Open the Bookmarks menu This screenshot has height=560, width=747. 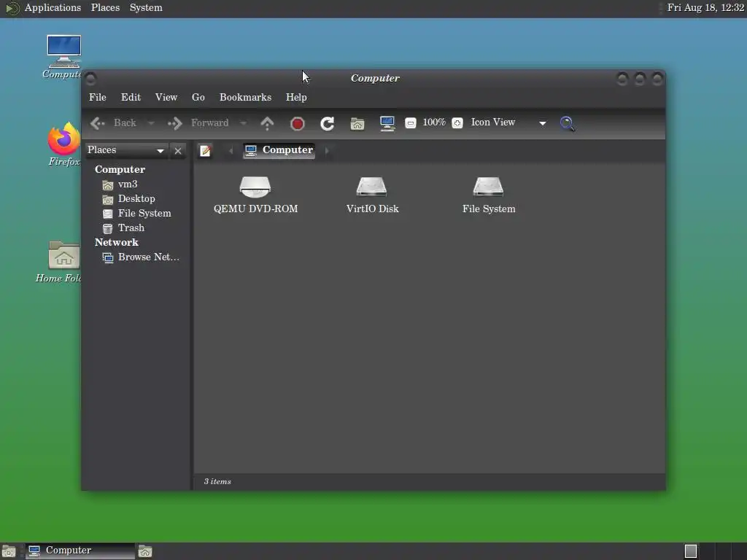pyautogui.click(x=245, y=97)
